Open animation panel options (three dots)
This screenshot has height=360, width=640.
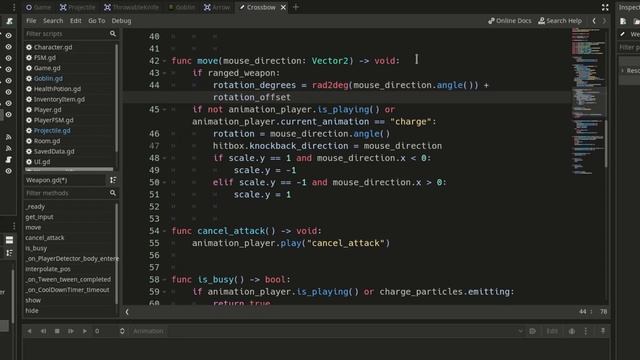click(586, 331)
